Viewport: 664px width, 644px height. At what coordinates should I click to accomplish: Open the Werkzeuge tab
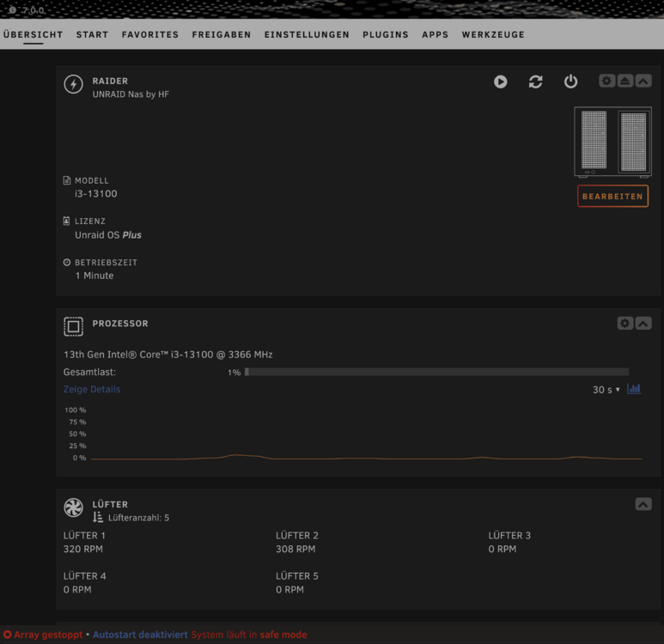coord(493,34)
